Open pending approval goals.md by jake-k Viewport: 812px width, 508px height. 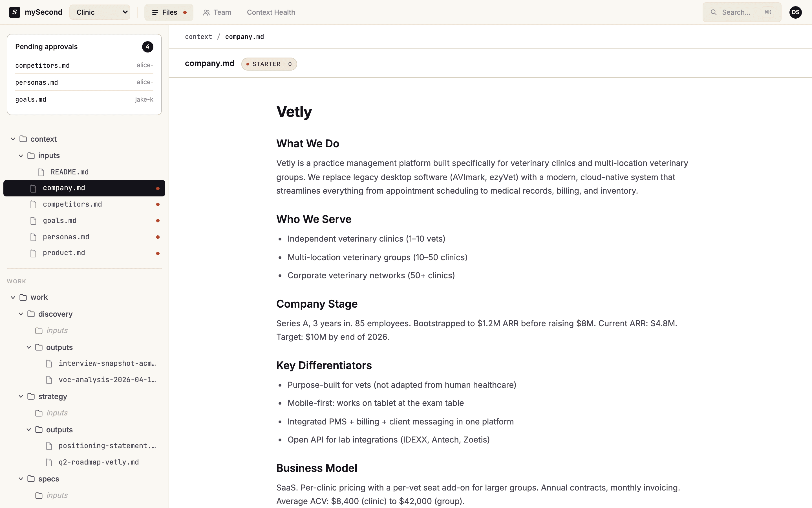coord(84,99)
